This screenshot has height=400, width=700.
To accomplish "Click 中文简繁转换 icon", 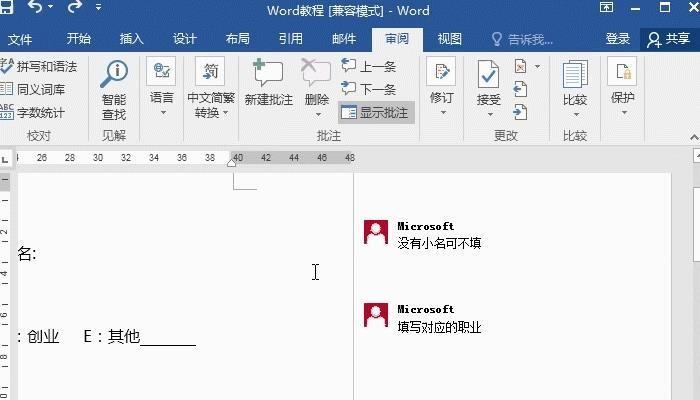I will tap(210, 71).
